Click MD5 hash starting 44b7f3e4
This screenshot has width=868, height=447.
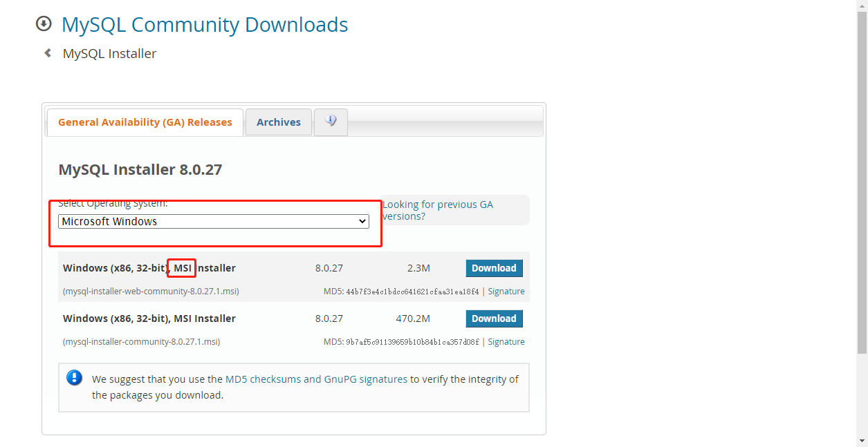point(412,292)
